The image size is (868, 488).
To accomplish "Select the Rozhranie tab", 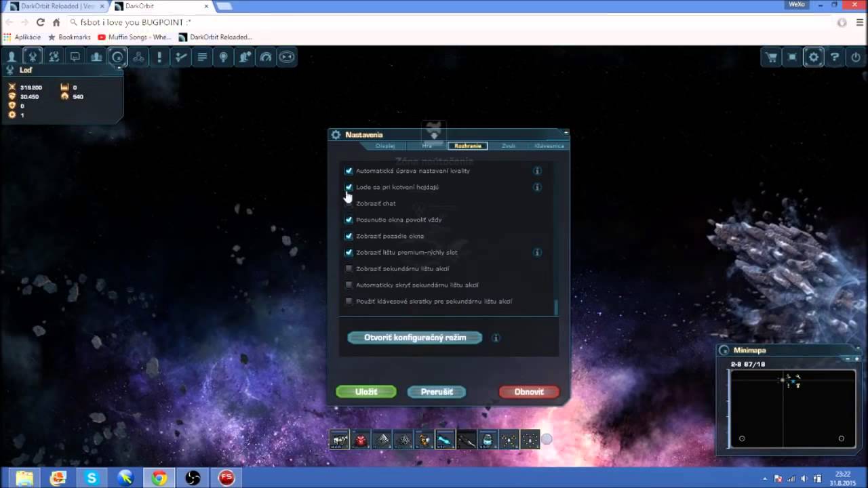I will pos(468,146).
